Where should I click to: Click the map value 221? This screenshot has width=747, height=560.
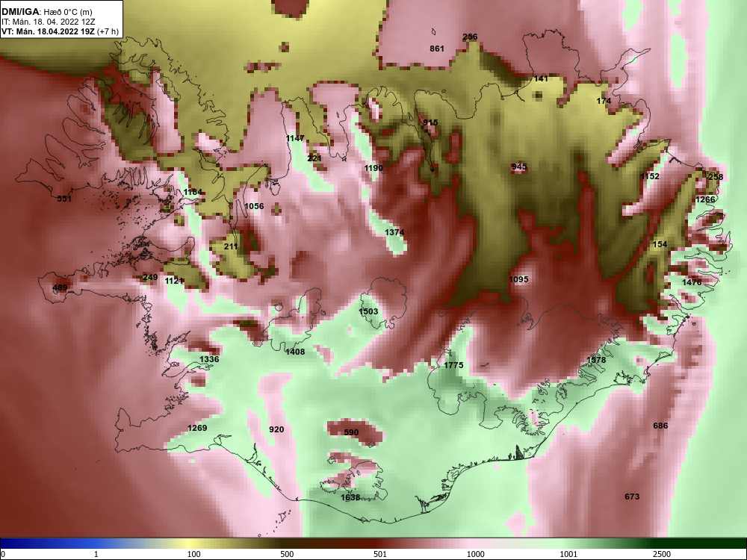coord(314,158)
